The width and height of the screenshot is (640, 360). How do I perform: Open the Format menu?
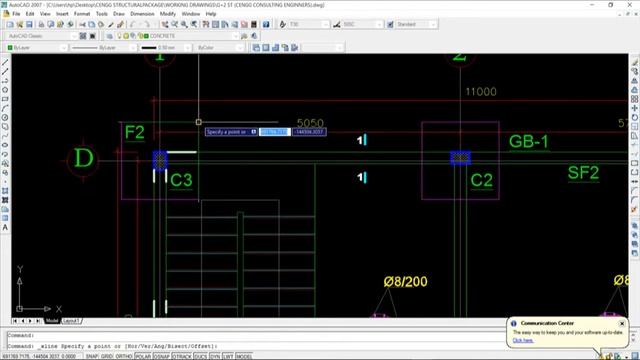coord(82,14)
